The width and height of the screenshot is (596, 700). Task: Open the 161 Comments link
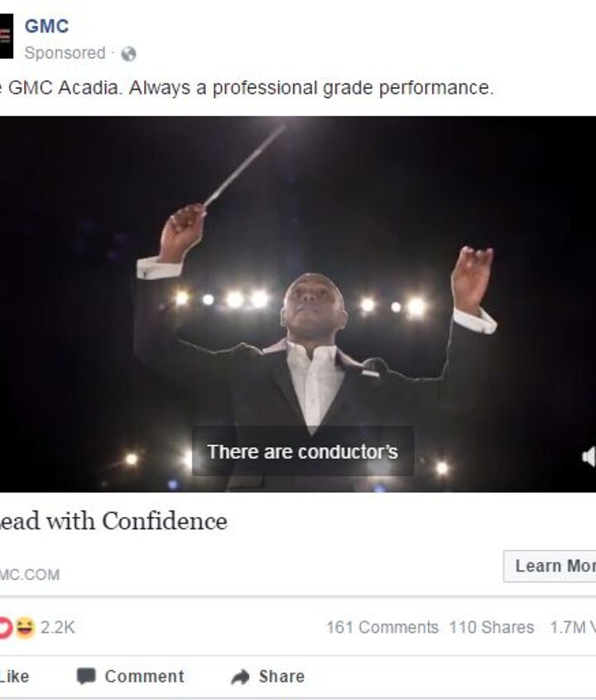382,628
